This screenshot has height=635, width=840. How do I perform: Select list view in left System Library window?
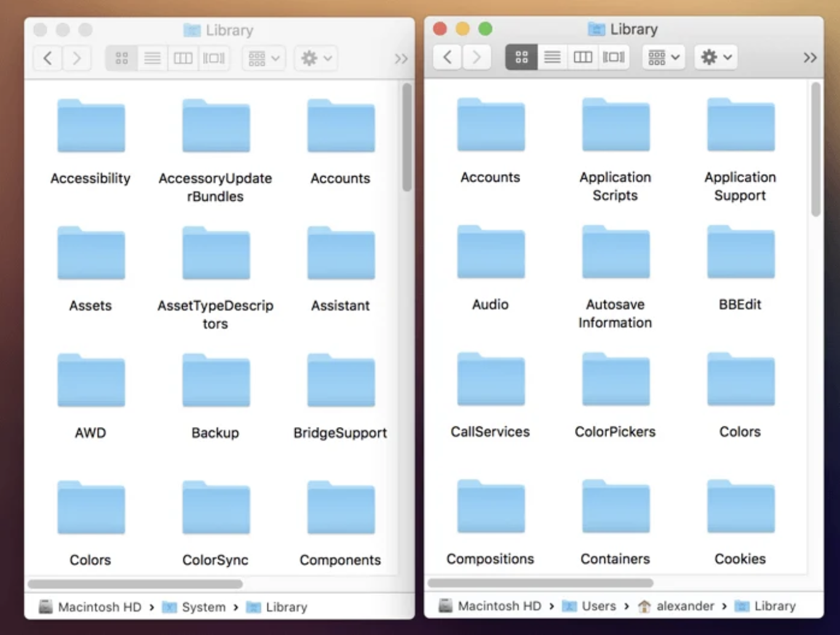(153, 58)
